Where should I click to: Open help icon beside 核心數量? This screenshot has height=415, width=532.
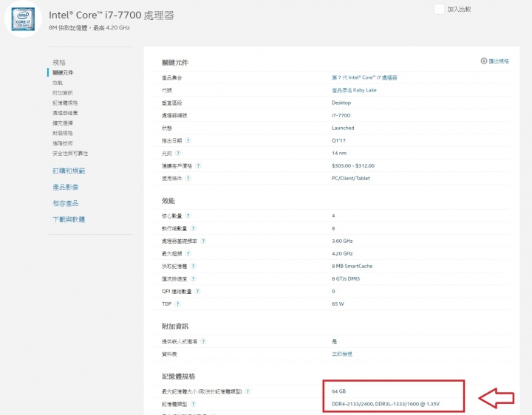(x=188, y=216)
